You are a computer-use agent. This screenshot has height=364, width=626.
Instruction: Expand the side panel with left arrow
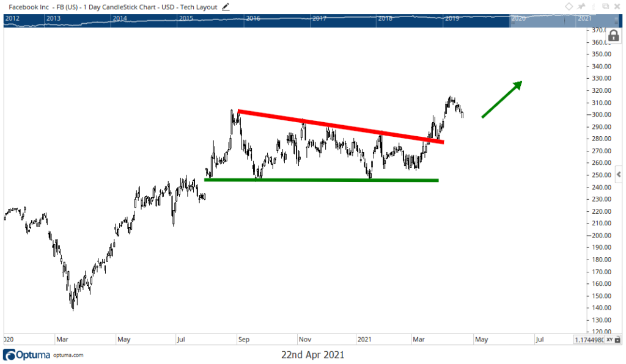coord(619,174)
